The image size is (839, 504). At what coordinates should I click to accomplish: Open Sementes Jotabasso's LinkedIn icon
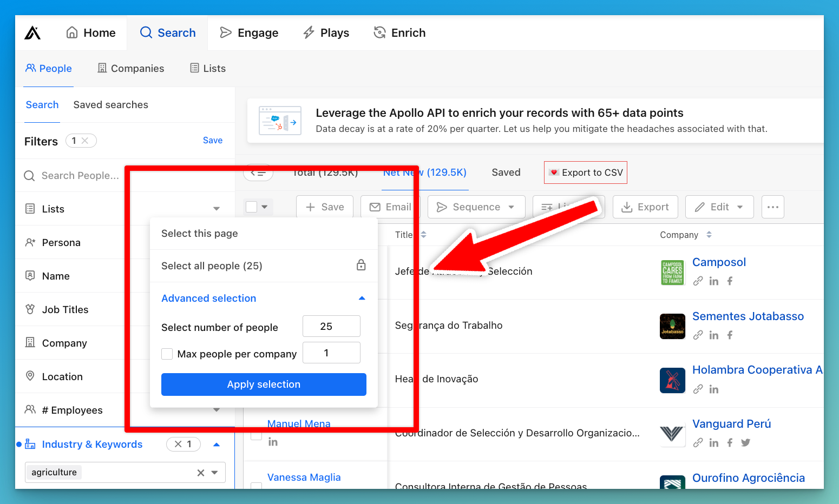[x=714, y=335]
